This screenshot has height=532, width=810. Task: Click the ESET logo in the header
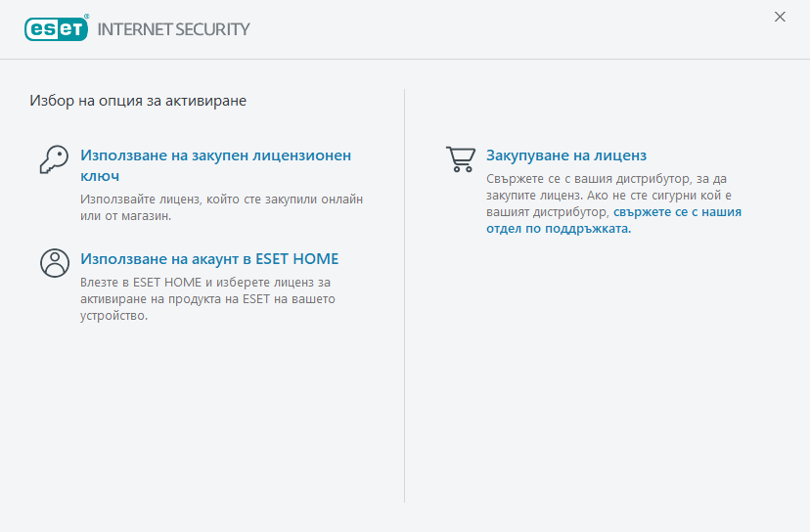[x=57, y=28]
